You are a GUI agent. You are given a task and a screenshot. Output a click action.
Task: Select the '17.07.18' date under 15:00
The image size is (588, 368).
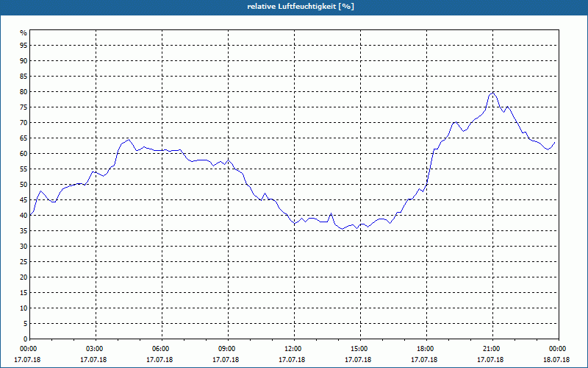(x=358, y=360)
